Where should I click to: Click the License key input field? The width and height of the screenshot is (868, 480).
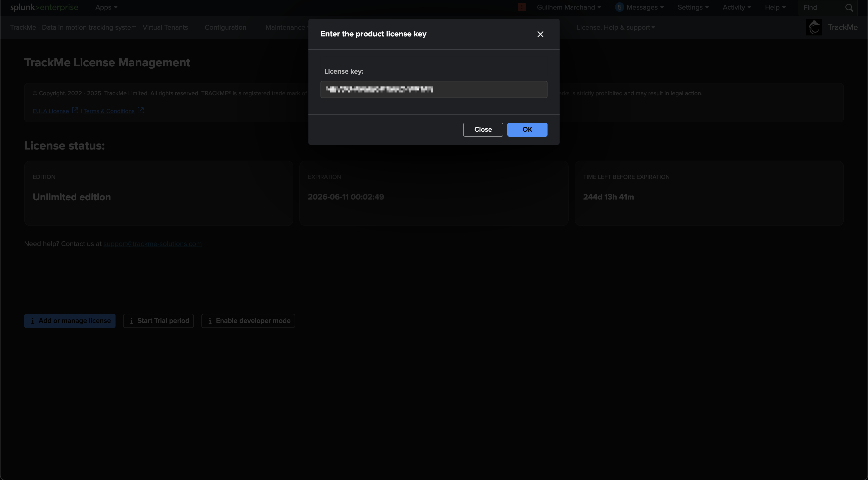coord(434,89)
